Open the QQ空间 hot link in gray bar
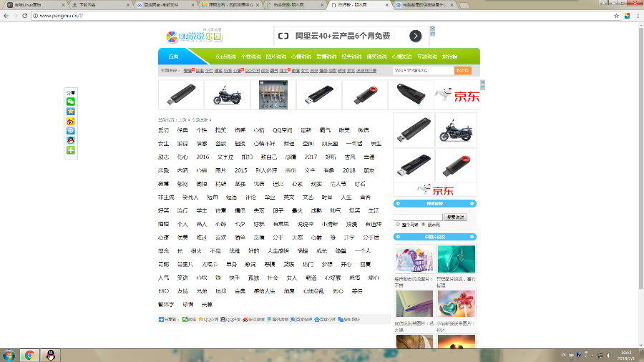 pyautogui.click(x=253, y=71)
